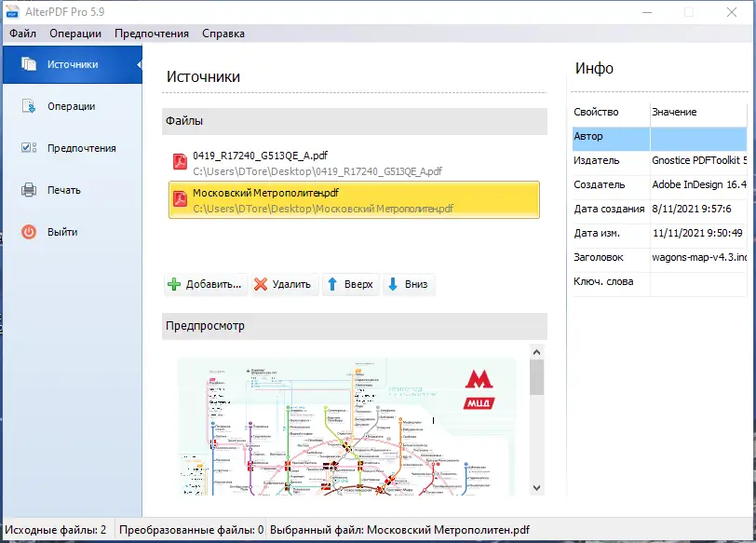Click the Gnostice PDFToolkit value cell

698,160
